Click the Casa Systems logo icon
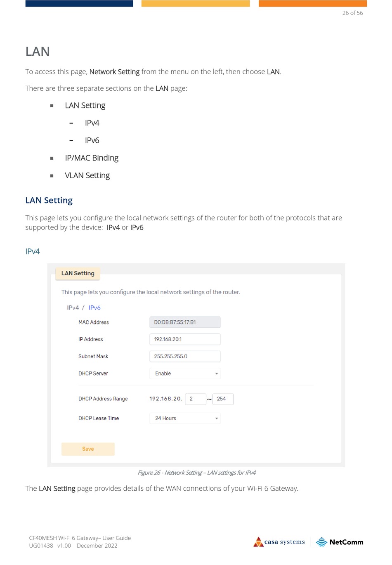The width and height of the screenshot is (392, 565). (259, 542)
